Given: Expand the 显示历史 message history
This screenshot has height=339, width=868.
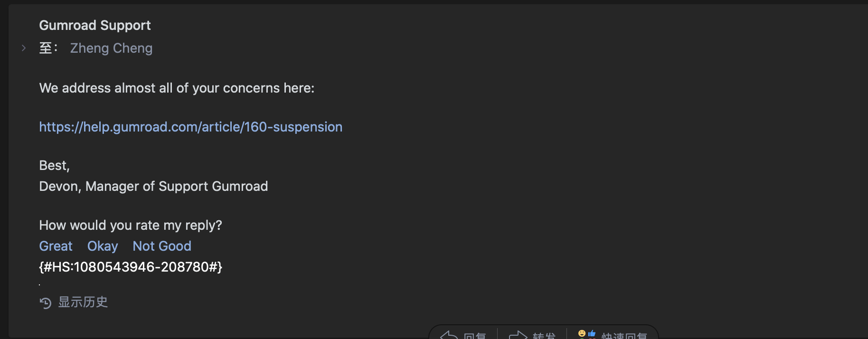Looking at the screenshot, I should coord(83,302).
